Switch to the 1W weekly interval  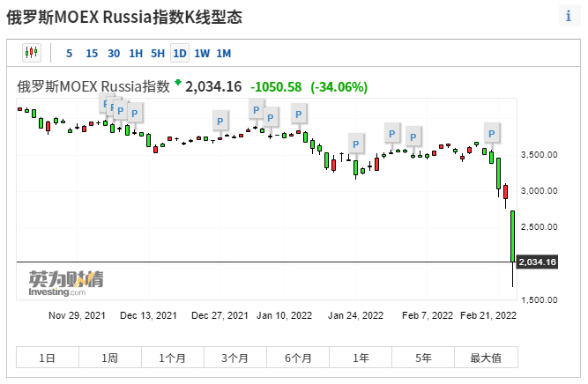tap(202, 53)
